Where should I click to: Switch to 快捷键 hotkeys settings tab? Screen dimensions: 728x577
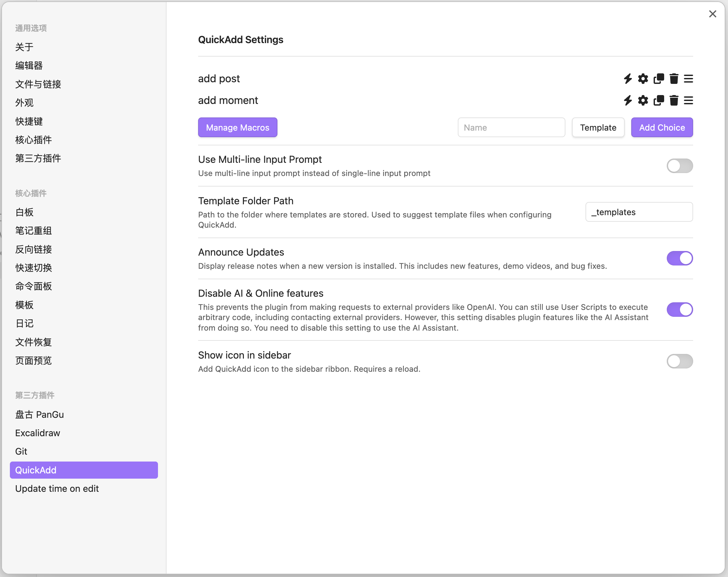(x=29, y=121)
